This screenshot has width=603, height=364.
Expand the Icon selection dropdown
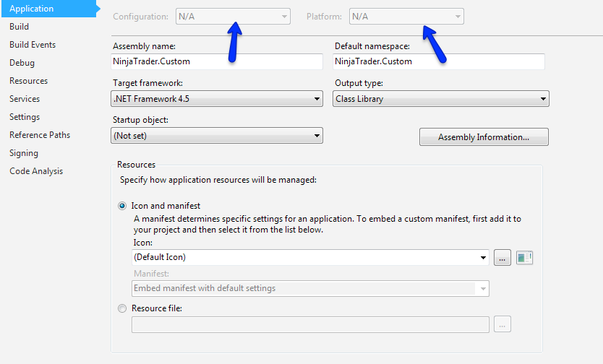311,257
